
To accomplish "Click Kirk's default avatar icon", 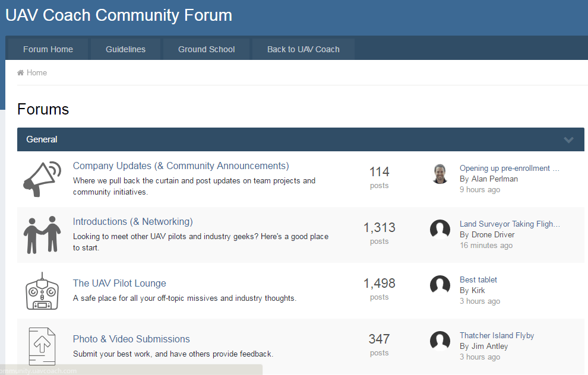I will point(440,285).
